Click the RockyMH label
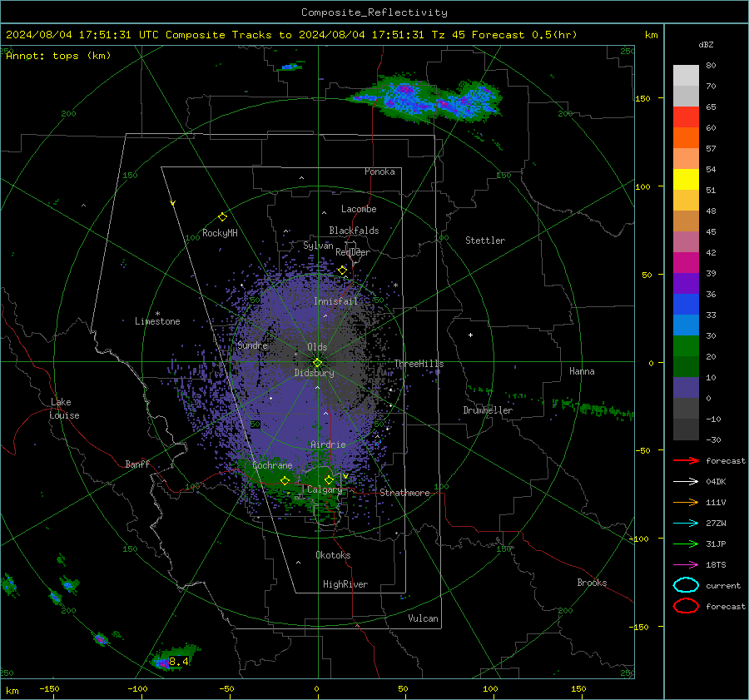The height and width of the screenshot is (700, 749). [220, 233]
